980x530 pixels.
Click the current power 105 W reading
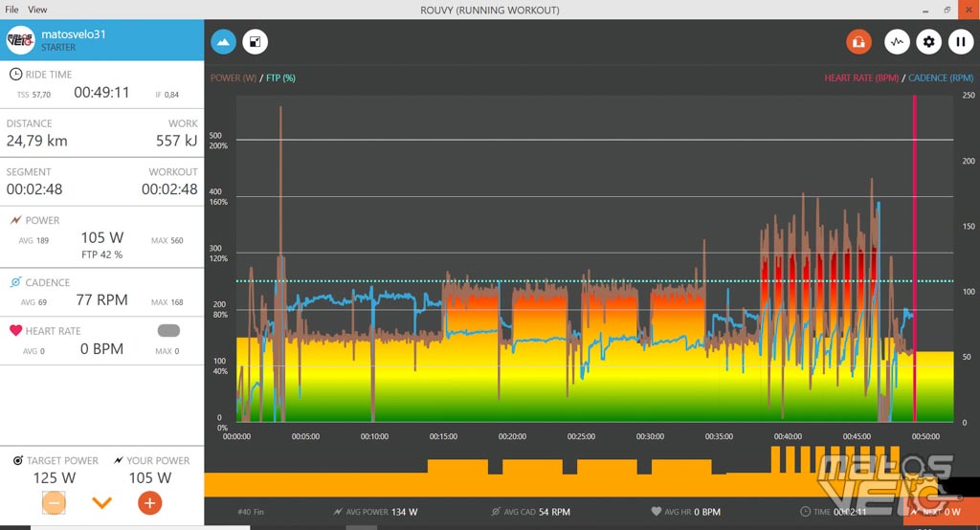[102, 237]
